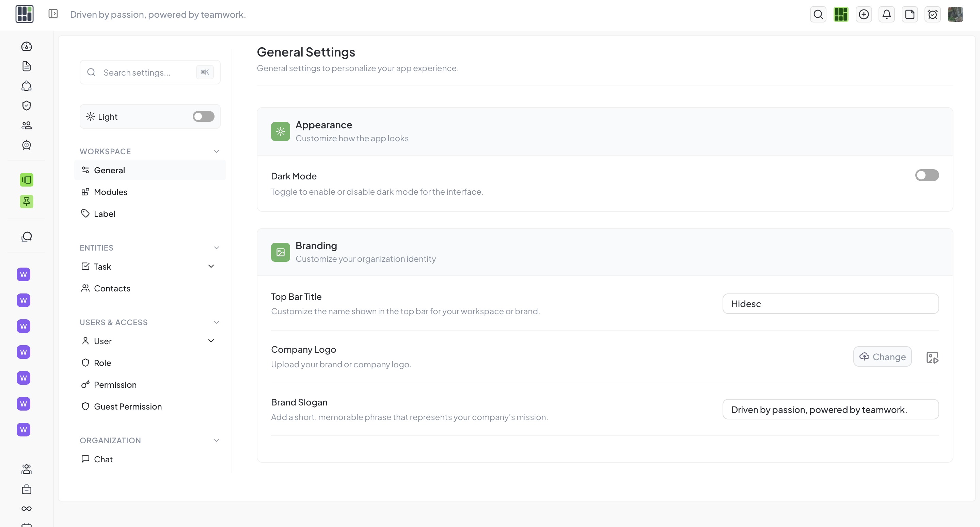The image size is (980, 527).
Task: Click the user profile avatar
Action: pos(955,14)
